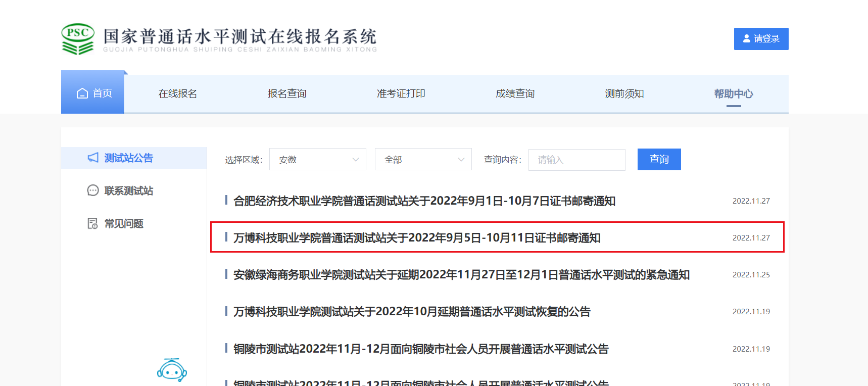Image resolution: width=868 pixels, height=386 pixels.
Task: Open 安徽绿海商务职业学院 postponement urgent notice
Action: coord(462,275)
